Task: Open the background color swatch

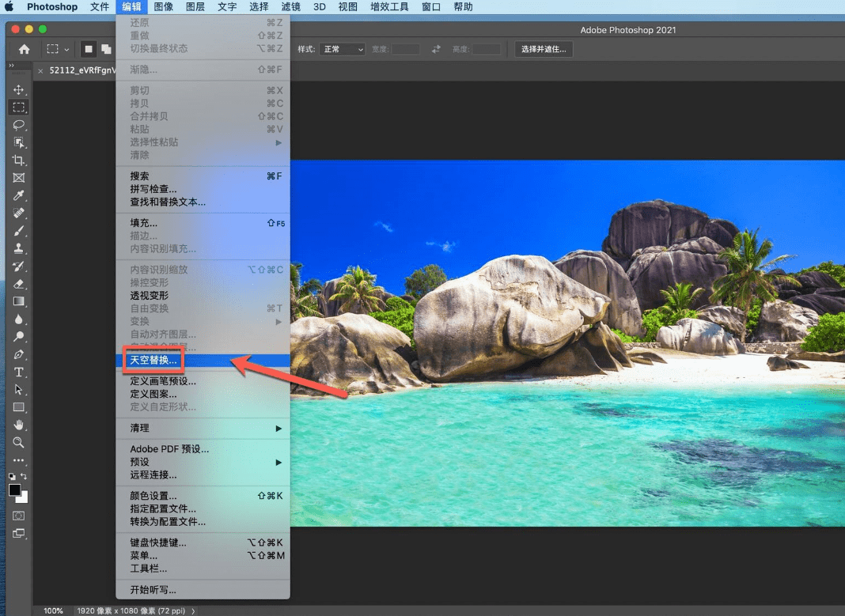Action: 24,497
